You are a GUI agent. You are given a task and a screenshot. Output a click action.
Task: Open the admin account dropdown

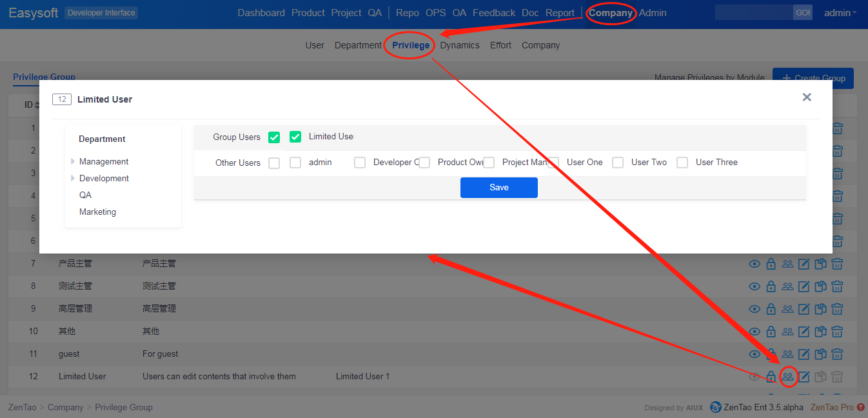(840, 13)
